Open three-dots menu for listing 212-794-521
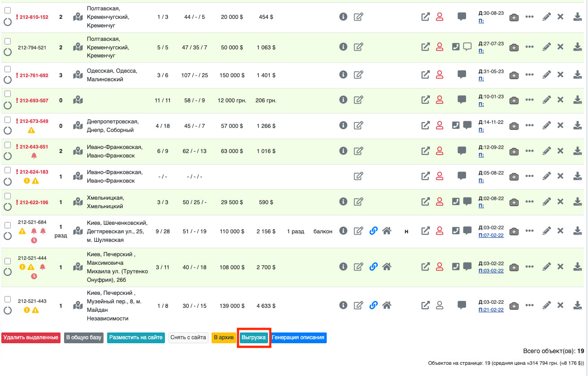Viewport: 588px width, 376px height. pyautogui.click(x=529, y=47)
